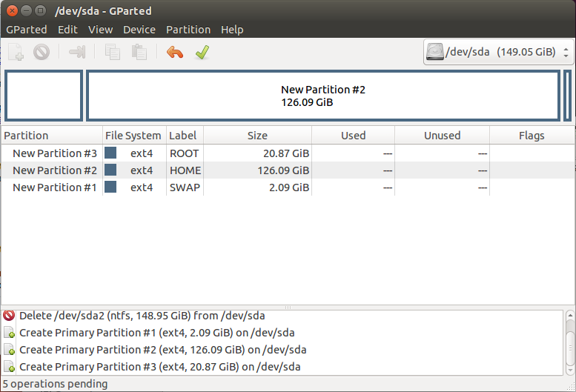576x392 pixels.
Task: Click create icon beside Partition #1 operation
Action: [9, 333]
